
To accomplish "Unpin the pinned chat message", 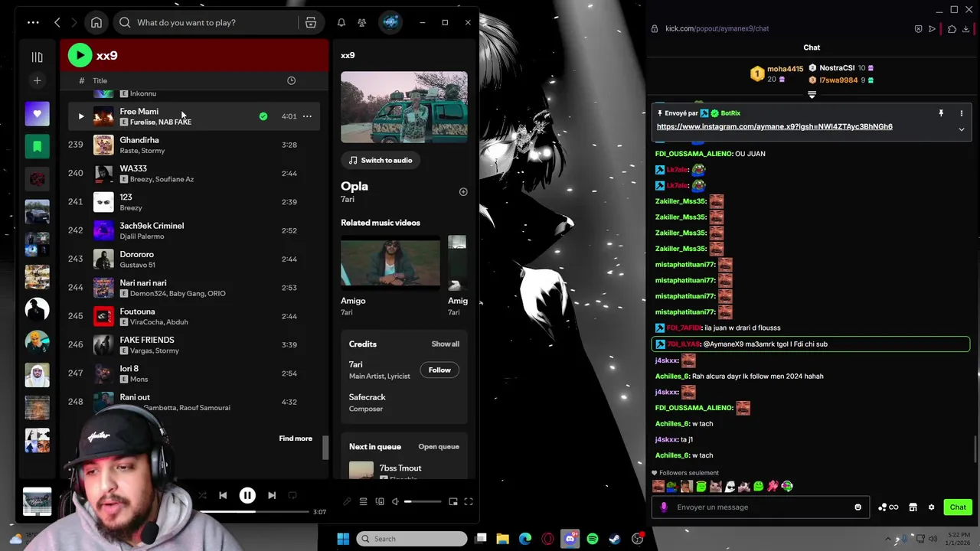I will [x=941, y=113].
